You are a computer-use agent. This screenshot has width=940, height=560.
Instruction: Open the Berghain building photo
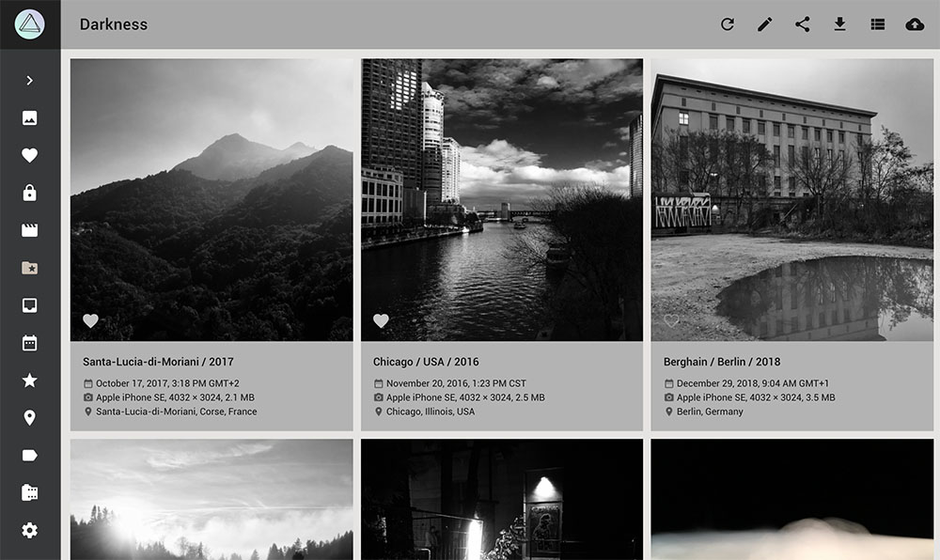click(791, 199)
